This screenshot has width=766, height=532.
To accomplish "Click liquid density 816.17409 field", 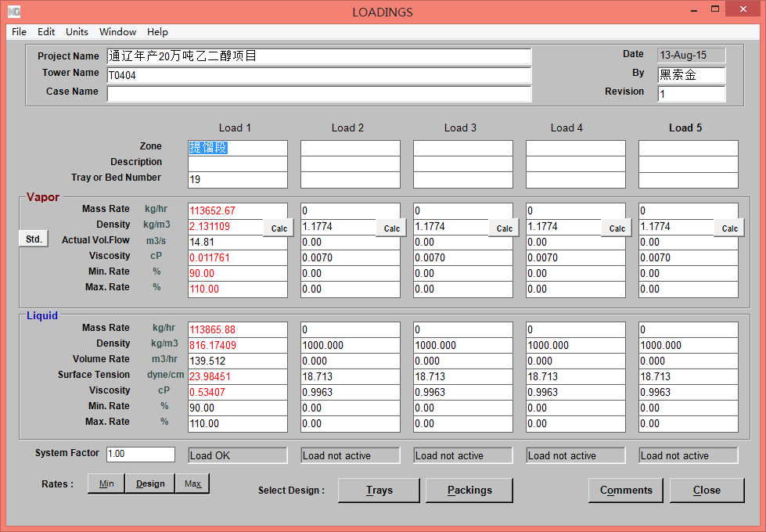I will coord(238,345).
